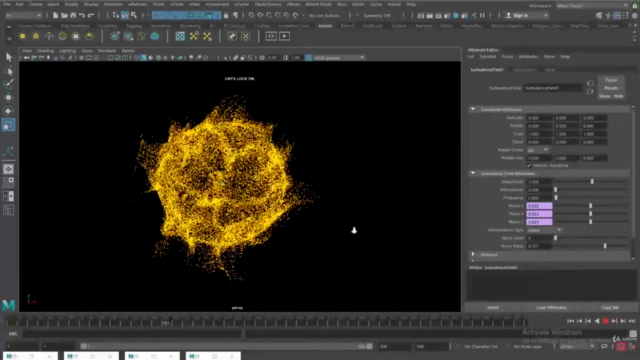Collapse the Turbulence Field Attributes section

[473, 173]
